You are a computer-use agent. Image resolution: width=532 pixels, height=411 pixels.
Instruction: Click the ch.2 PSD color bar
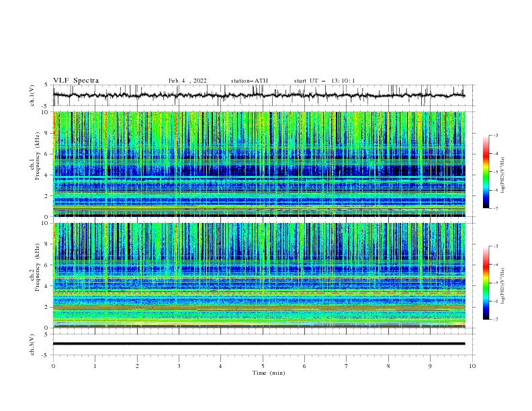486,283
